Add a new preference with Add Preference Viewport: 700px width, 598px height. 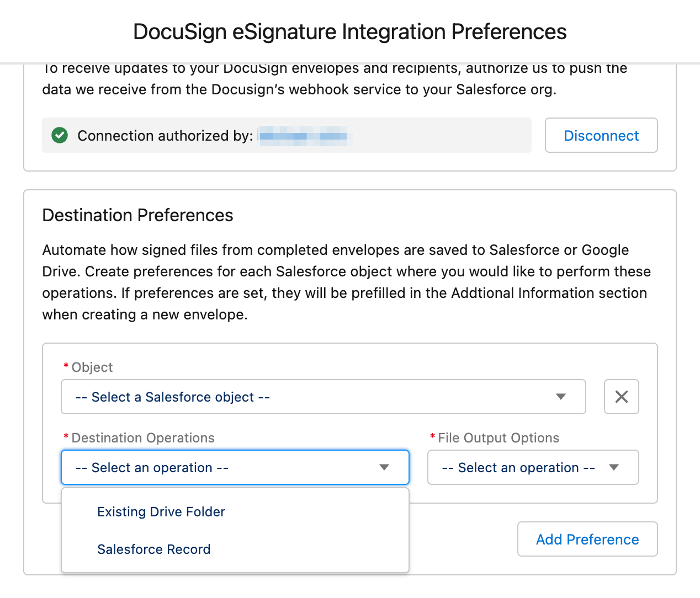click(587, 539)
